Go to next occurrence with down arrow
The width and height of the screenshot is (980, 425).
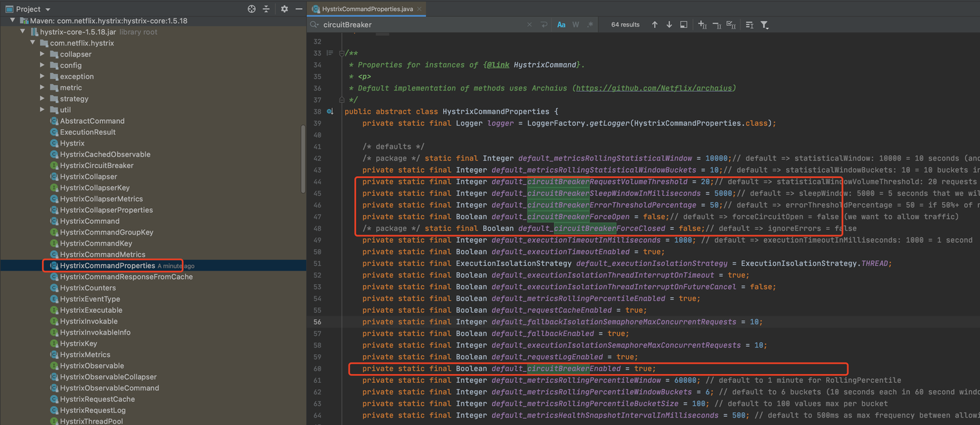(669, 24)
